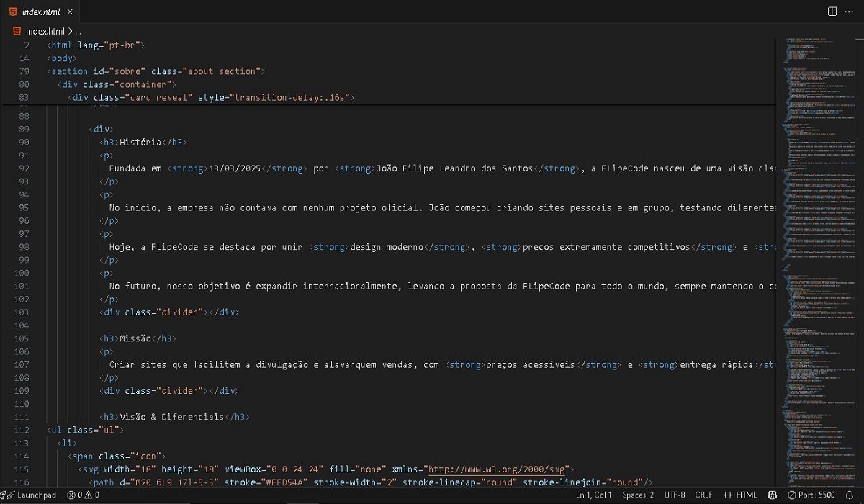The height and width of the screenshot is (504, 864).
Task: Click the Ln 1, Col 1 cursor position
Action: (594, 495)
